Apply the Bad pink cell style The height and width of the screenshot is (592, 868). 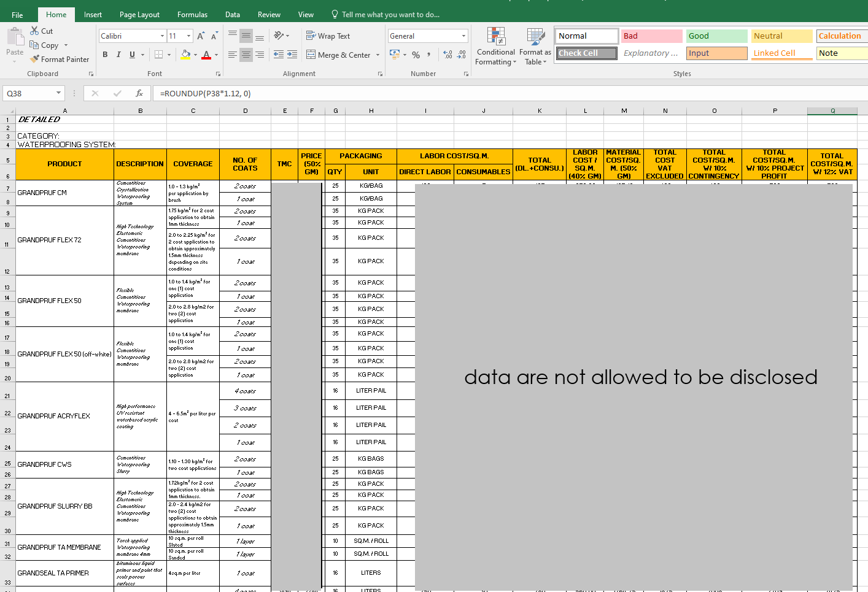pos(652,36)
